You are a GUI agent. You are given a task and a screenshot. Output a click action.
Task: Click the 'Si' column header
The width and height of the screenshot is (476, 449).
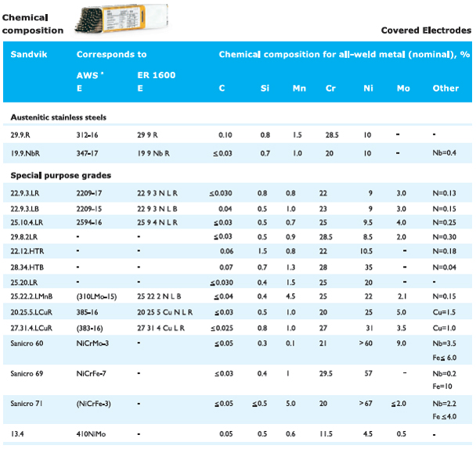265,88
